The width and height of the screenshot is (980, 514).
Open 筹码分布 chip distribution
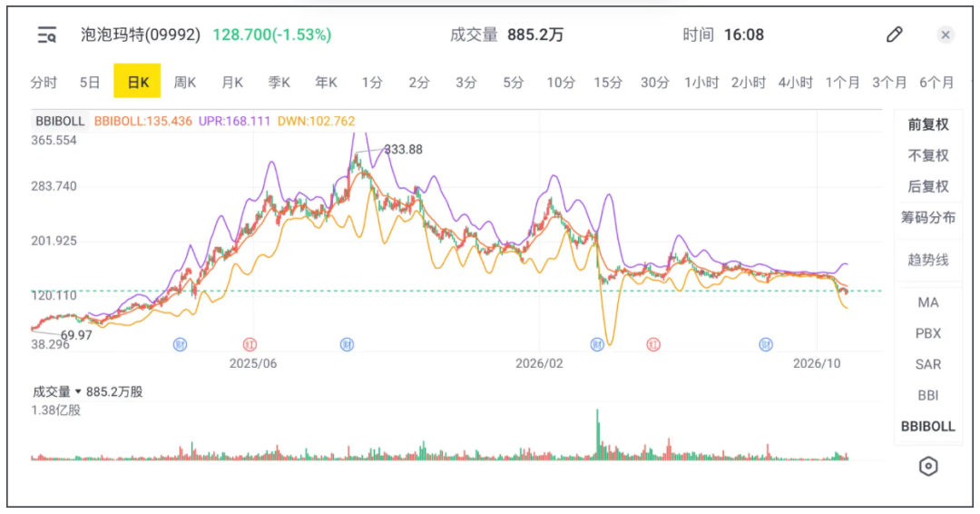928,218
